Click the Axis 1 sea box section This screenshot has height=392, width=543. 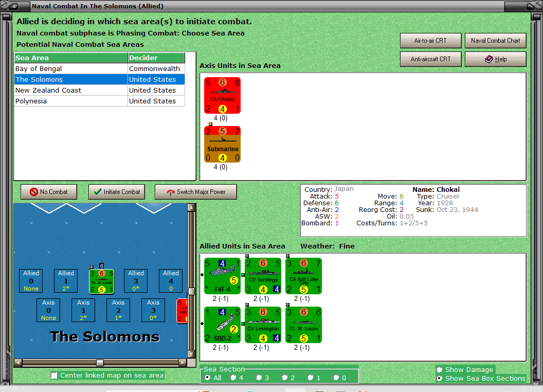tap(83, 310)
